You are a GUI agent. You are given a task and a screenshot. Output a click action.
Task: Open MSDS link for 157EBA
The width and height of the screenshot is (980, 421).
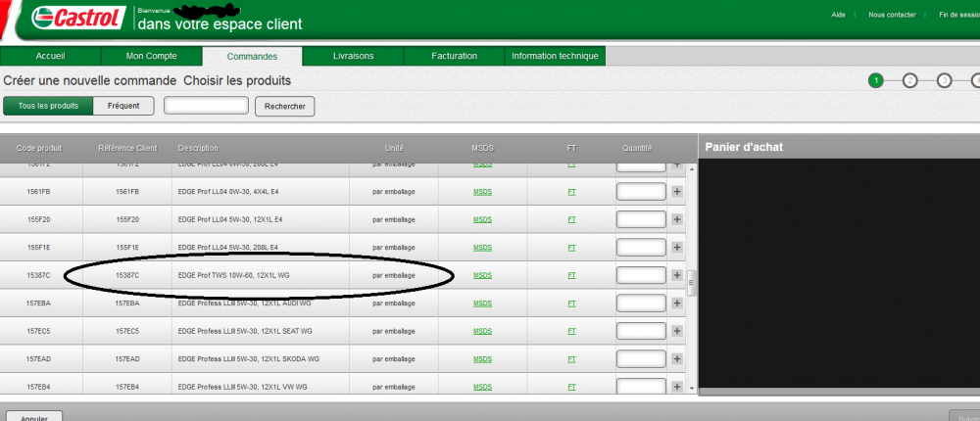(482, 304)
